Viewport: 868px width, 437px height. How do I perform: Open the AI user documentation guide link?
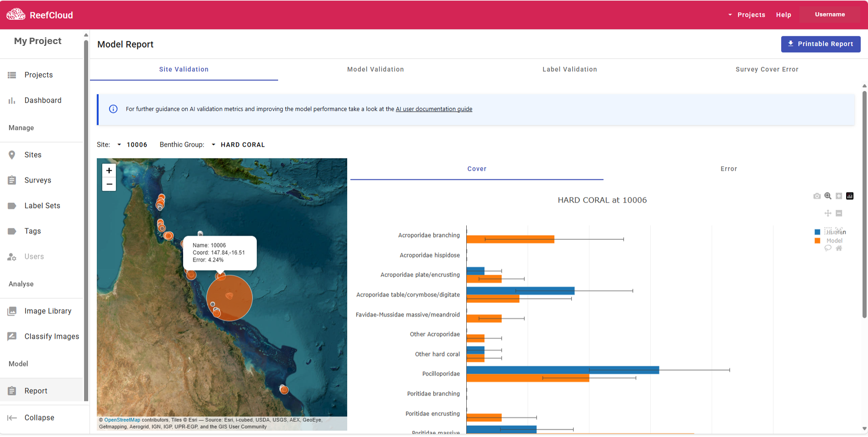434,109
